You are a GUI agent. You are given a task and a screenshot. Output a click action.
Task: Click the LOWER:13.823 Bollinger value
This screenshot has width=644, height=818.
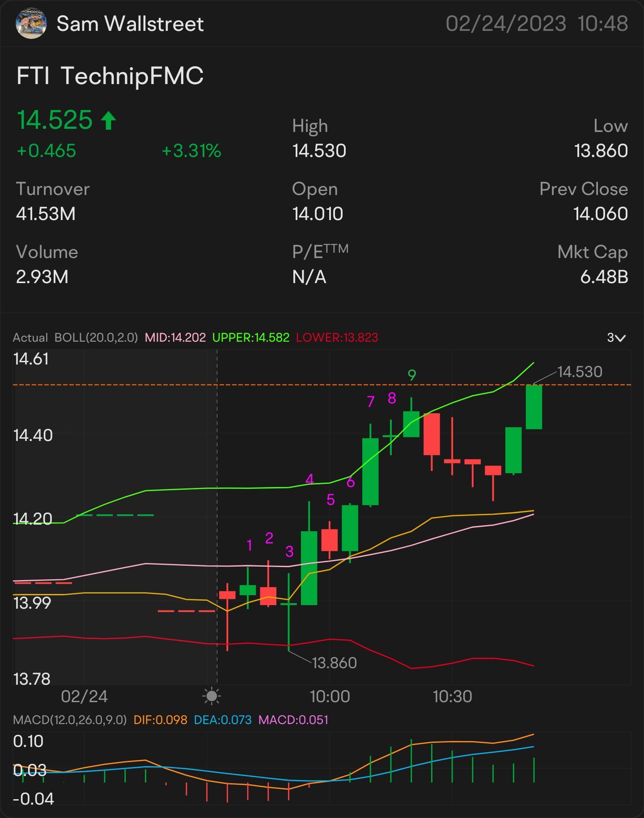[x=337, y=338]
